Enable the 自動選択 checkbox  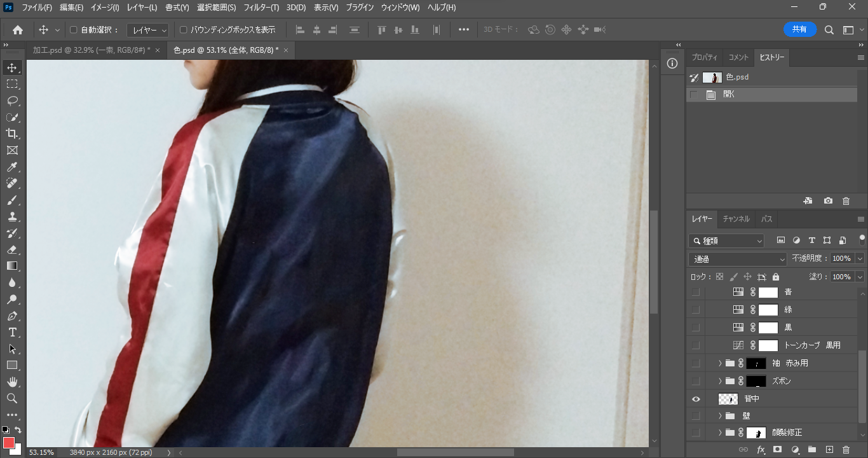[x=73, y=30]
